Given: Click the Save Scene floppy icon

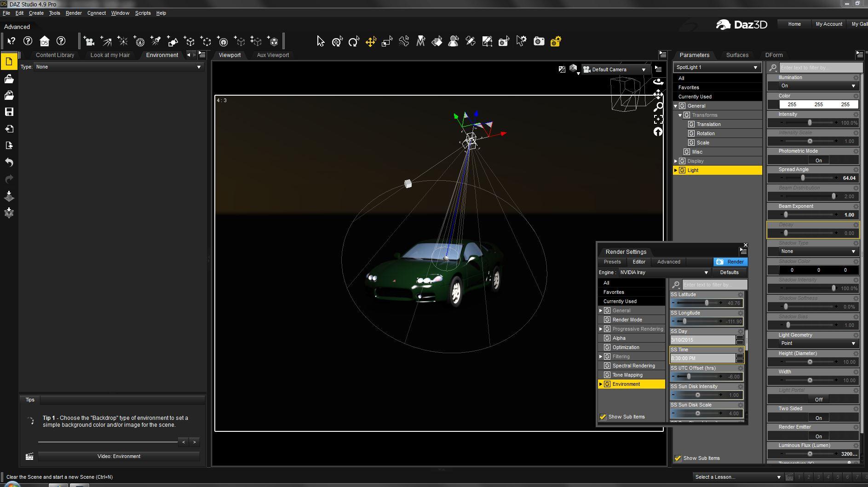Looking at the screenshot, I should 9,112.
